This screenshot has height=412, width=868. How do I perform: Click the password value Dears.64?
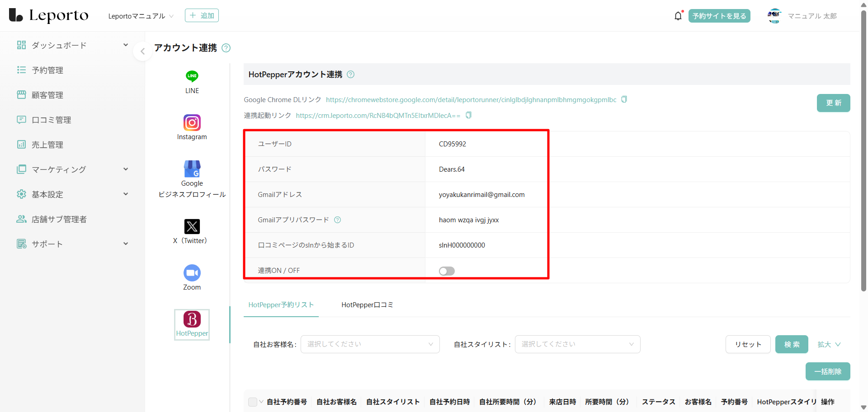click(452, 169)
